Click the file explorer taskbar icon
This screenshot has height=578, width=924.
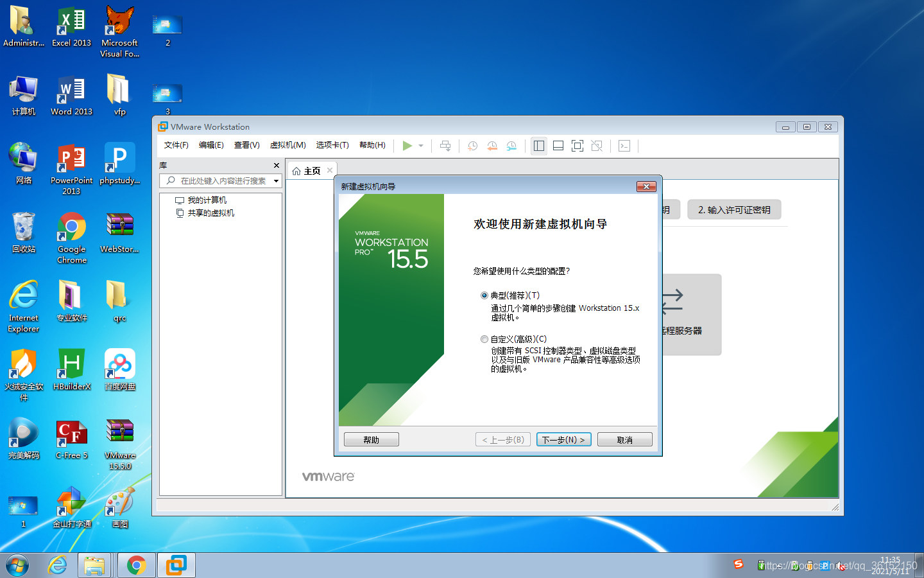point(95,565)
